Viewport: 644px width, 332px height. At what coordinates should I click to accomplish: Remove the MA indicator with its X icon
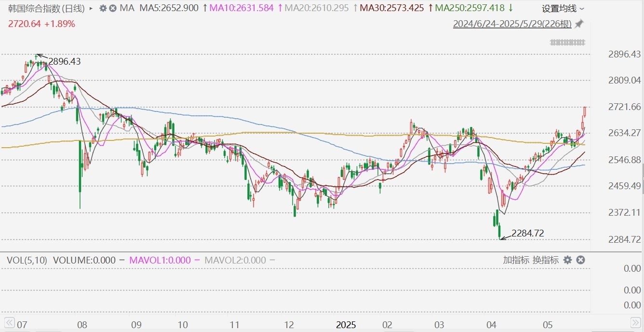coord(113,8)
